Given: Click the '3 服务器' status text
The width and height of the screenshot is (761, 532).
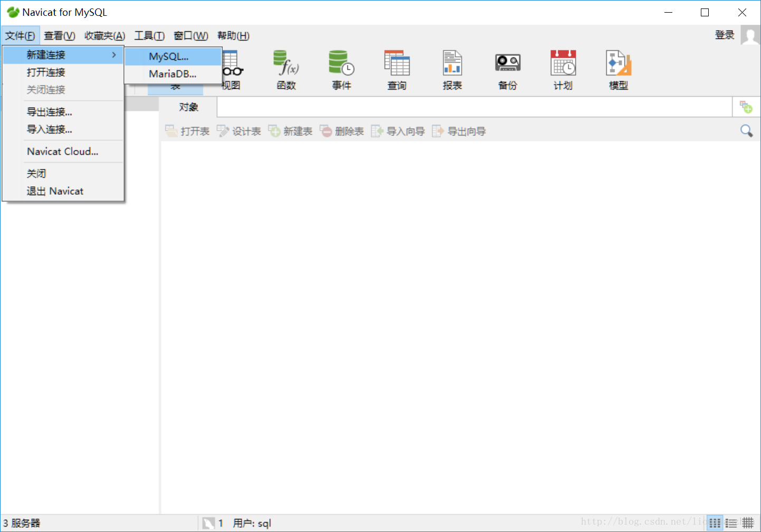Looking at the screenshot, I should 22,523.
